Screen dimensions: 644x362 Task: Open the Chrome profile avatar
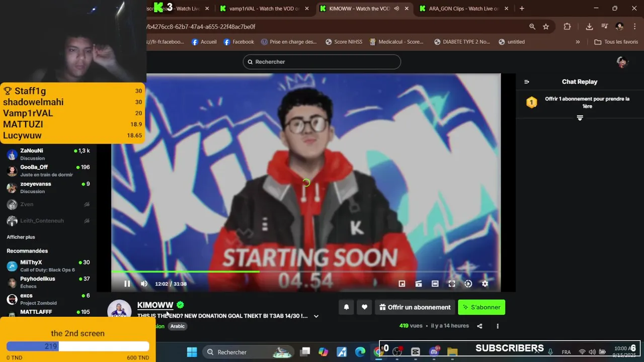point(619,27)
